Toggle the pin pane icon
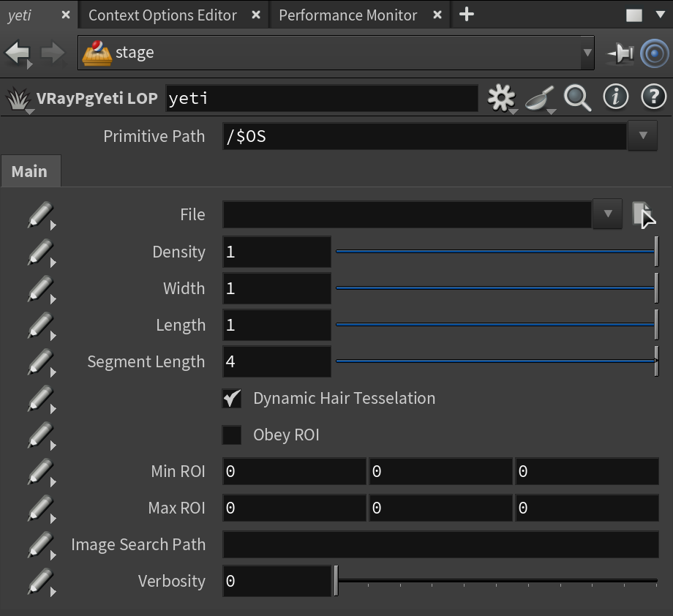673x616 pixels. [620, 53]
